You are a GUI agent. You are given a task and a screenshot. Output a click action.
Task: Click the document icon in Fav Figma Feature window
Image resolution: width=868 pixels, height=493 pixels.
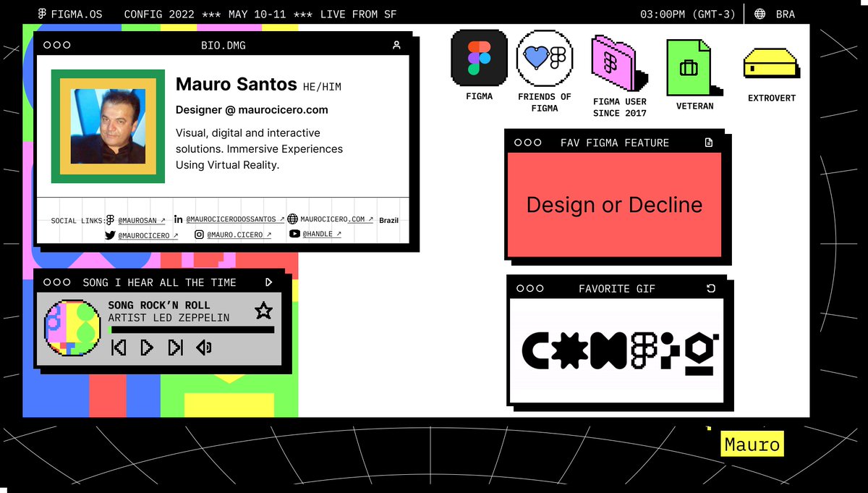click(709, 143)
